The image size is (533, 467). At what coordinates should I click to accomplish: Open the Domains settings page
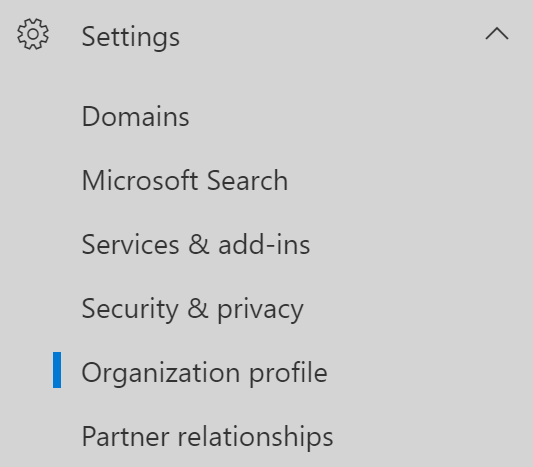pyautogui.click(x=135, y=117)
